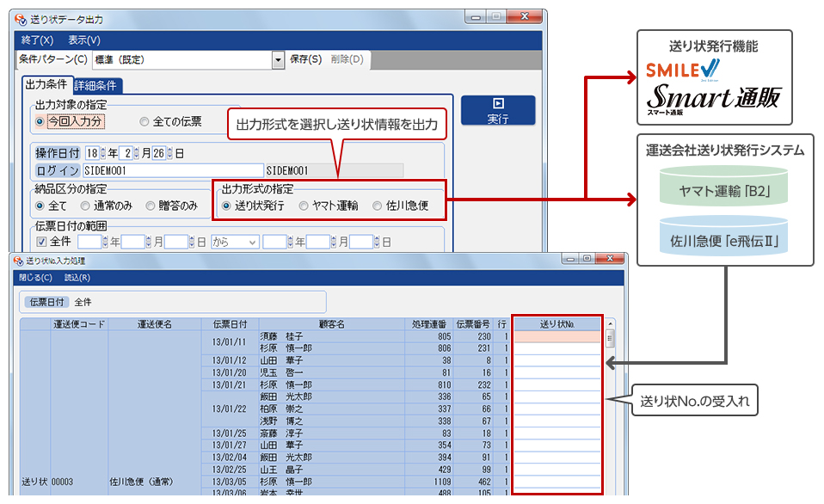Choose 送り状発行 as output format

pos(226,206)
